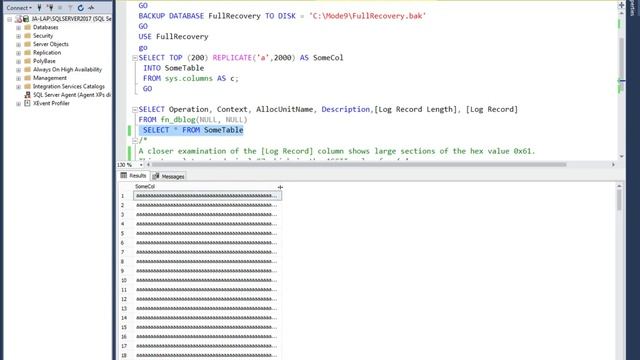Switch to the Results tab
Image resolution: width=640 pixels, height=360 pixels.
134,176
